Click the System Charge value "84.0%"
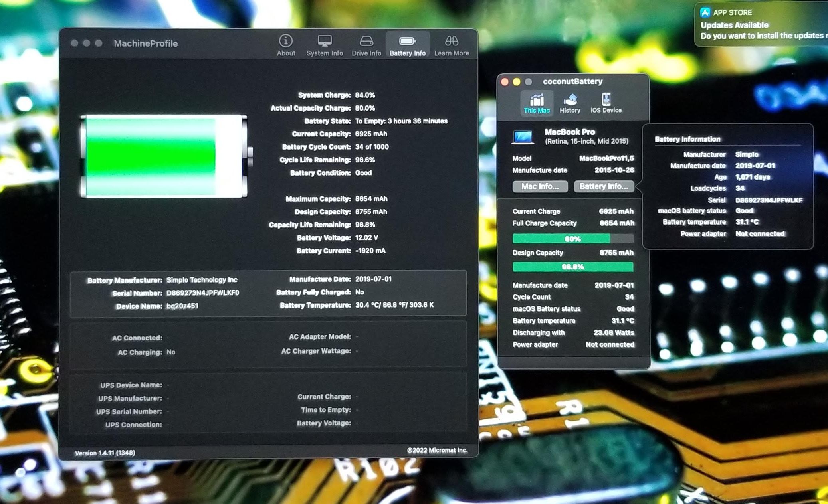Viewport: 828px width, 504px height. [x=365, y=95]
